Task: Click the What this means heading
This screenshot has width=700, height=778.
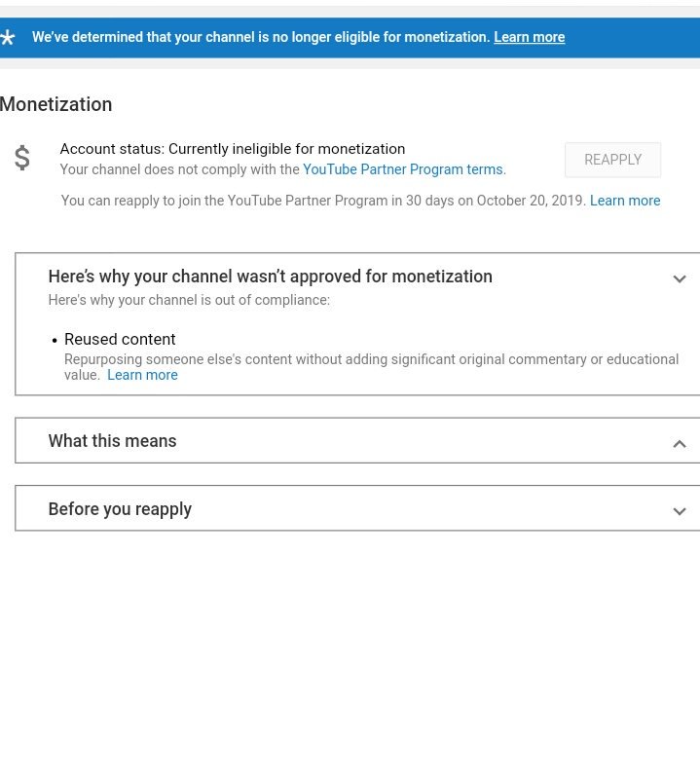Action: point(112,440)
